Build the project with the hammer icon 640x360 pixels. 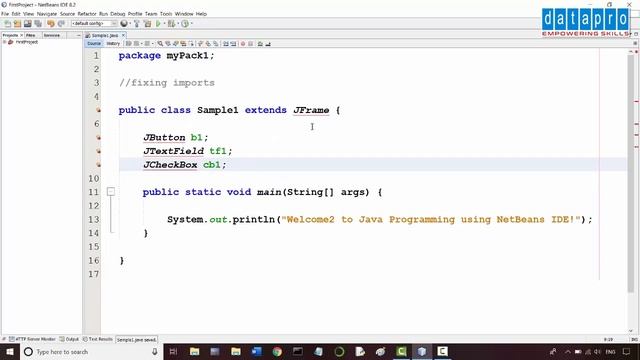pos(137,24)
